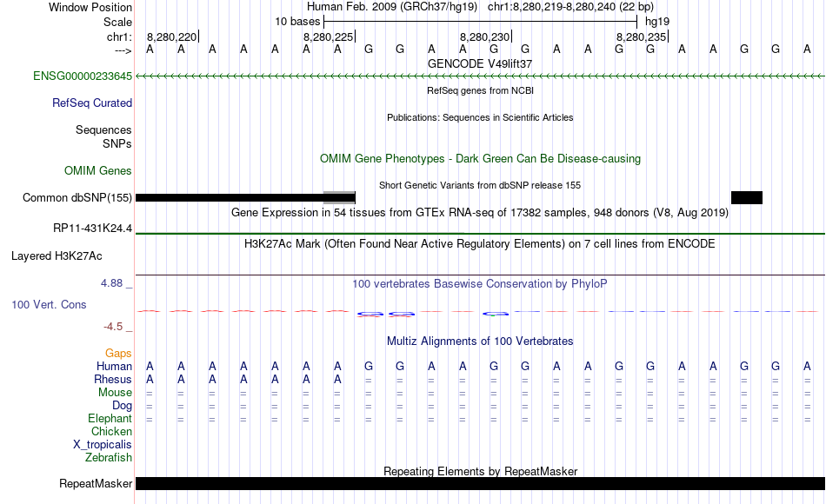Click the Elephant alignment row label

pos(110,418)
